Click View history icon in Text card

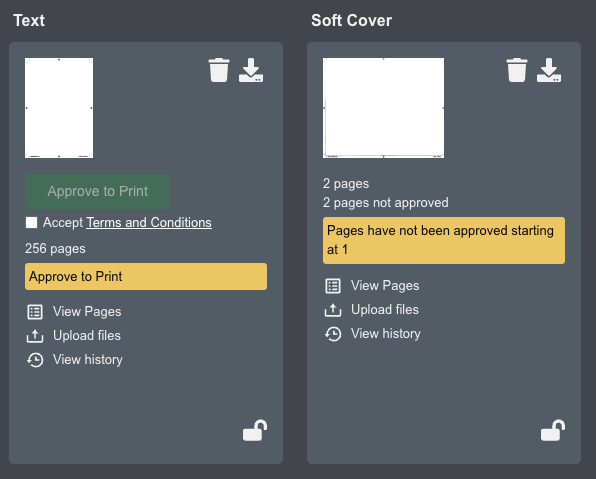tap(35, 360)
